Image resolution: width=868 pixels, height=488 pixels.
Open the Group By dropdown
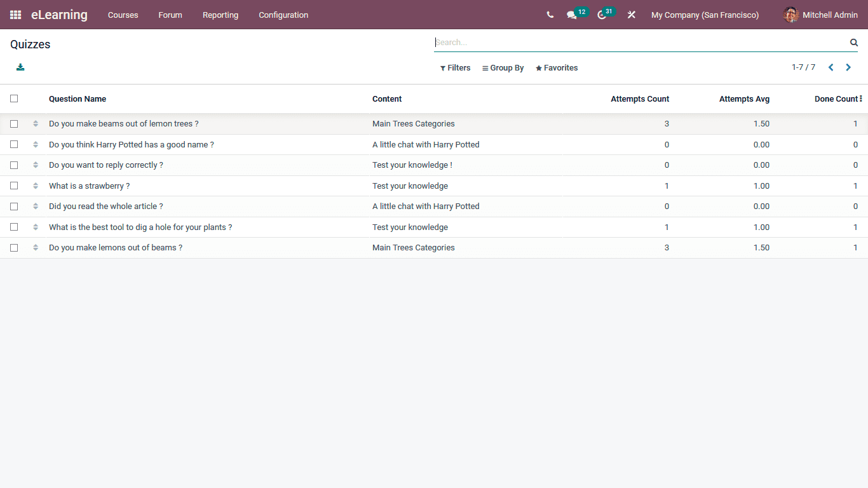click(x=503, y=67)
